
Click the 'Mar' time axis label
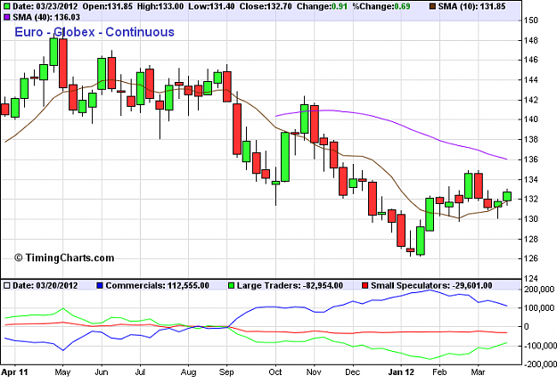tap(478, 372)
